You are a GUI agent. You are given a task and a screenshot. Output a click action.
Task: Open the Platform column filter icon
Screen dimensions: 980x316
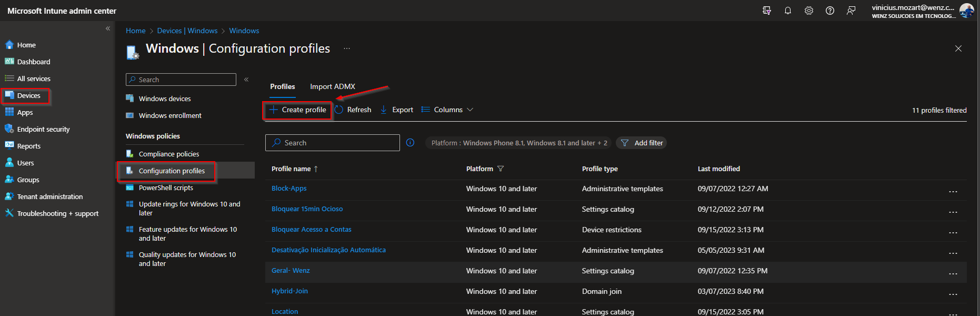[x=501, y=169]
